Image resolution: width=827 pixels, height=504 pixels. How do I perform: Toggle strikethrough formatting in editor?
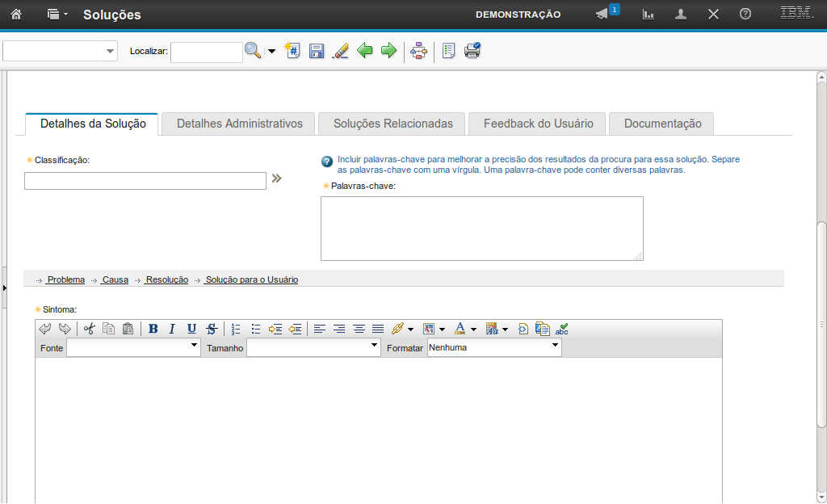tap(211, 329)
